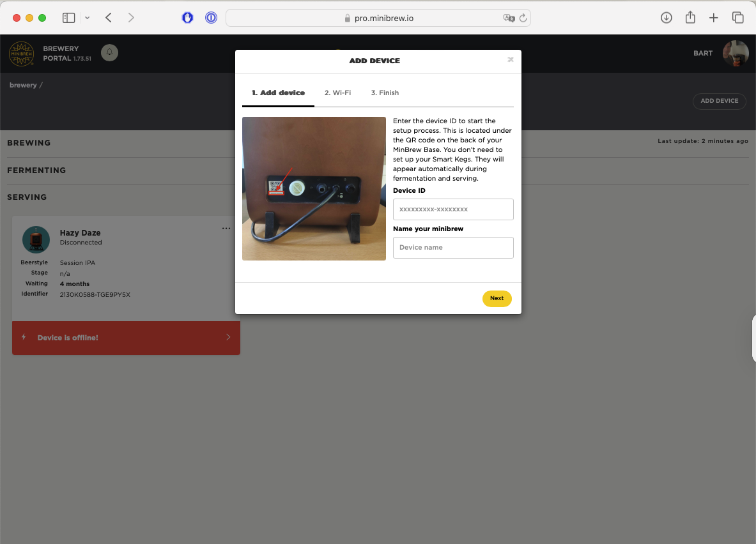Click the SERVING section heading
Screen dimensions: 756x544
(27, 197)
